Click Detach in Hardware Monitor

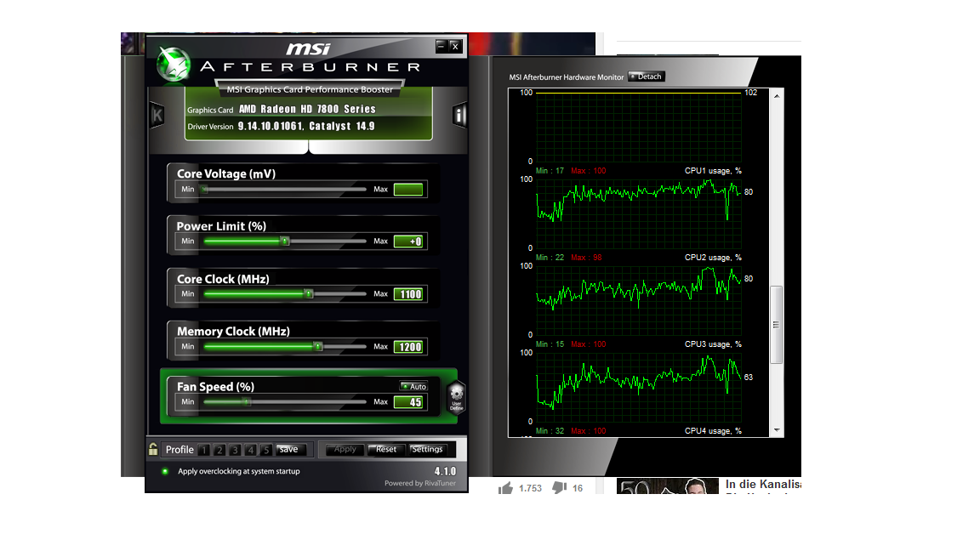click(647, 77)
